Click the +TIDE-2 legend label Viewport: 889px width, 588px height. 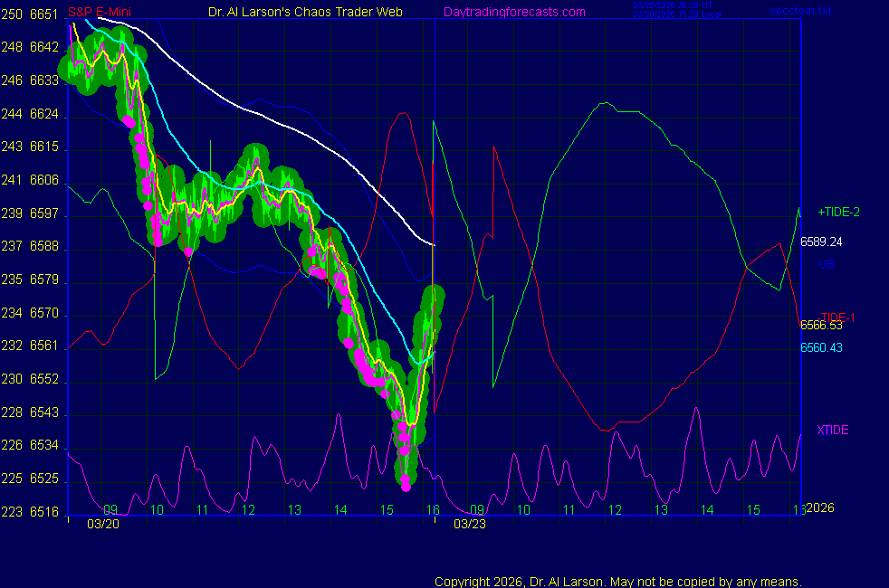click(838, 213)
